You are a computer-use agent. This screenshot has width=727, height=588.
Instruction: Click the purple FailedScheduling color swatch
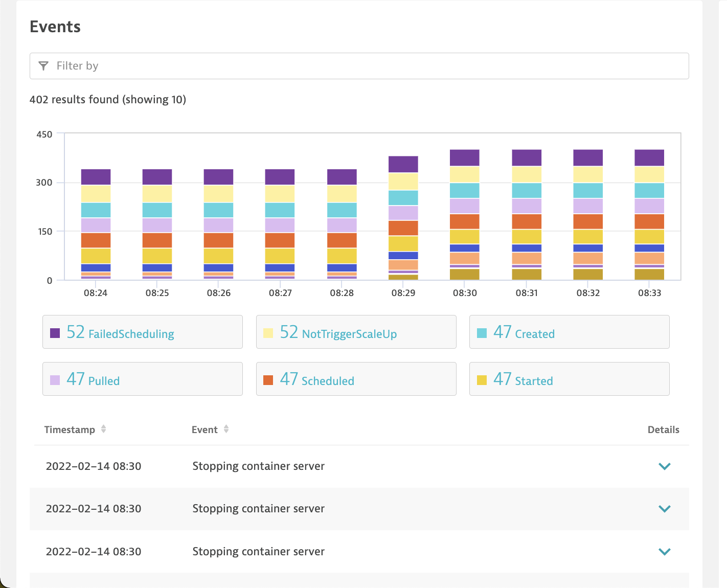pyautogui.click(x=55, y=333)
